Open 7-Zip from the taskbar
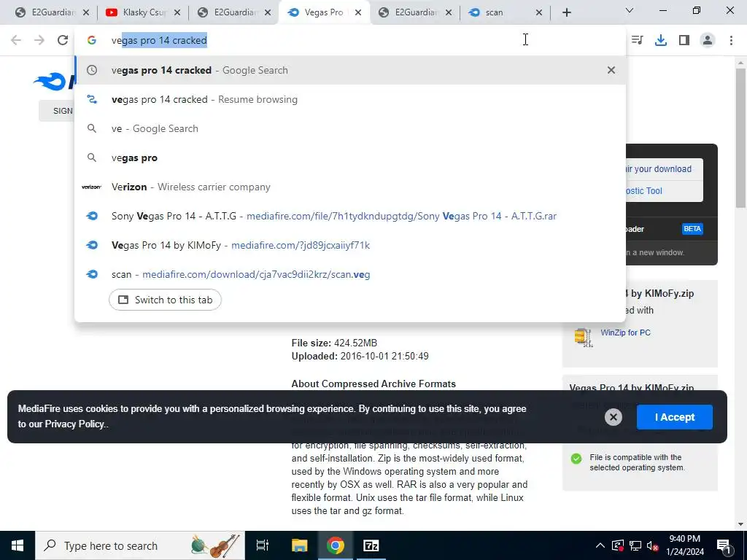 click(371, 545)
